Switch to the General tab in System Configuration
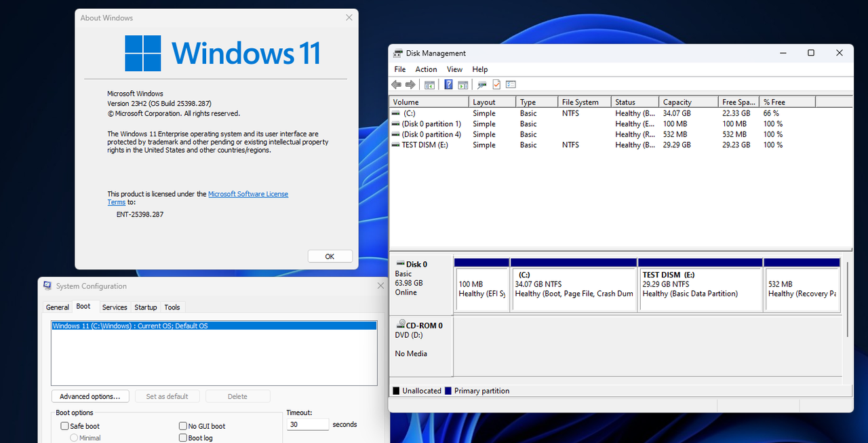868x443 pixels. click(58, 307)
